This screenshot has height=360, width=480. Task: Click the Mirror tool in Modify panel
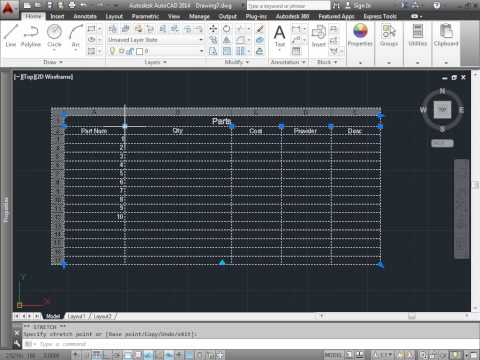click(x=226, y=40)
